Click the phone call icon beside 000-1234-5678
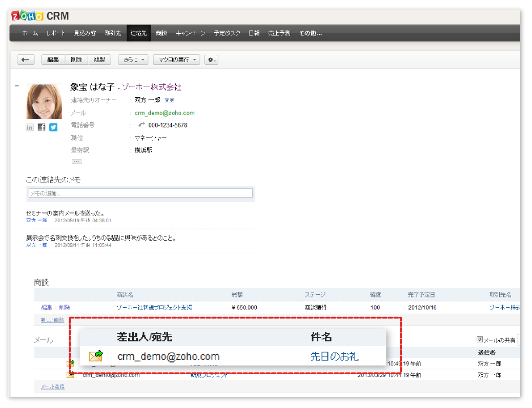 coord(141,125)
